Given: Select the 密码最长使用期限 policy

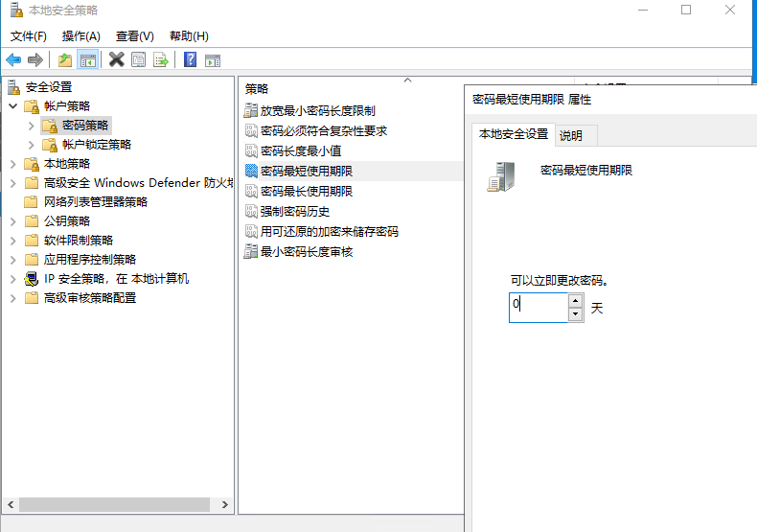Looking at the screenshot, I should tap(306, 192).
